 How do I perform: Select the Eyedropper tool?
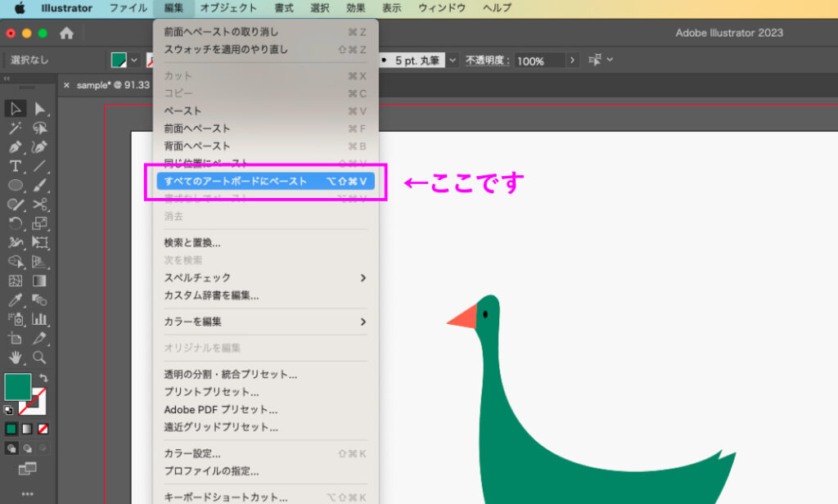tap(16, 300)
